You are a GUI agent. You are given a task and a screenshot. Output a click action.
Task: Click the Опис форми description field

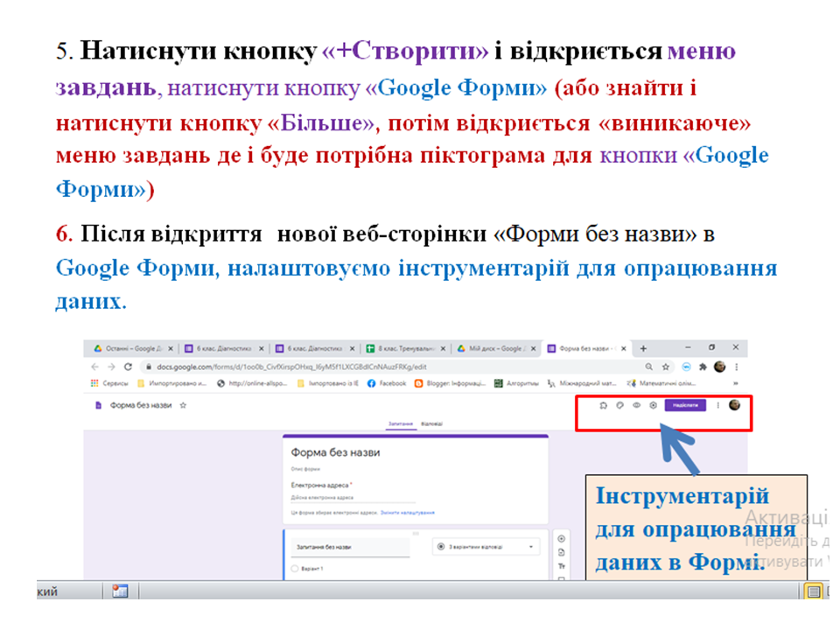coord(305,469)
